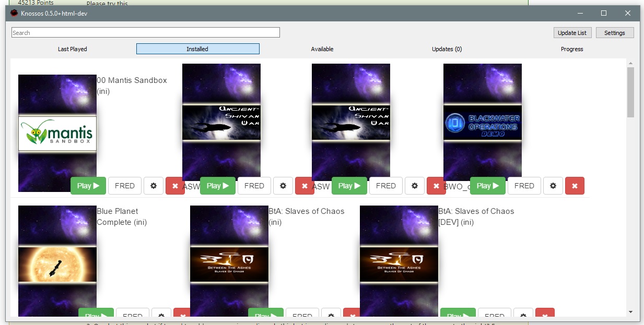Switch to Last Played tab
Screen dimensions: 644x325
(x=73, y=49)
